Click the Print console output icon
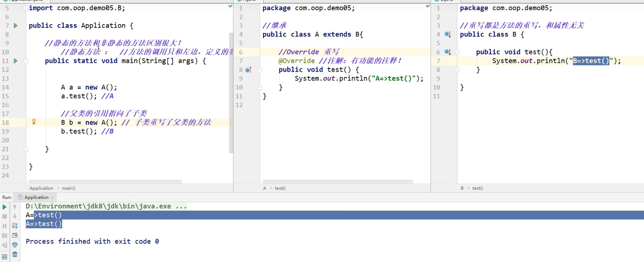The width and height of the screenshot is (644, 262). (15, 245)
